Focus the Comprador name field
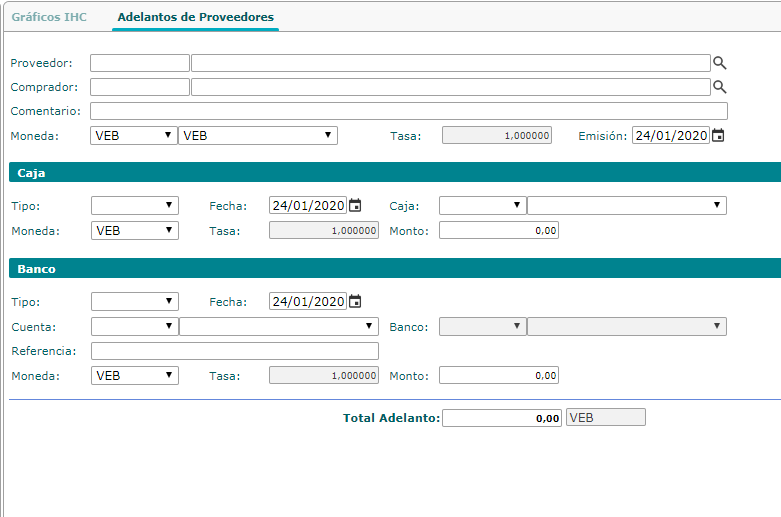This screenshot has height=517, width=781. pos(451,87)
